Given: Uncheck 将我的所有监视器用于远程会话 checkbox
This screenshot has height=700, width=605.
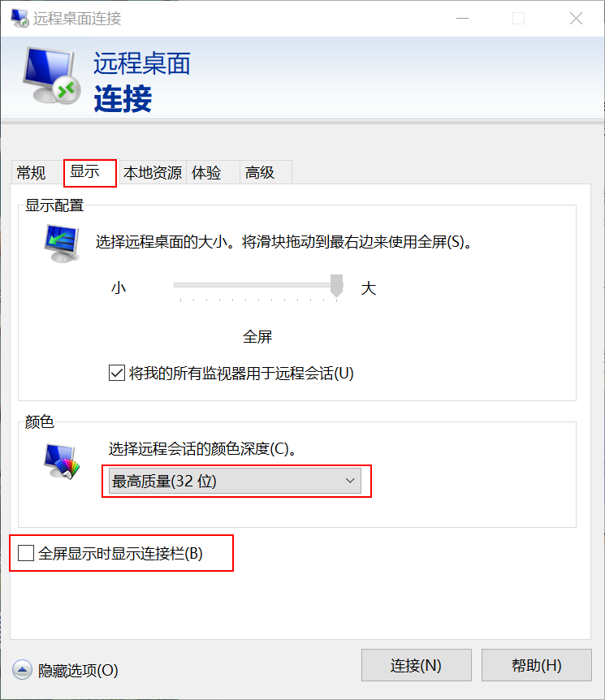Looking at the screenshot, I should (117, 373).
